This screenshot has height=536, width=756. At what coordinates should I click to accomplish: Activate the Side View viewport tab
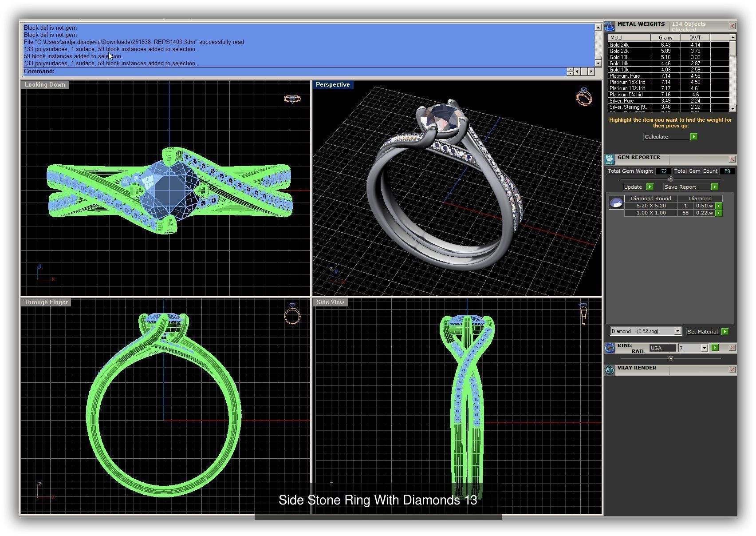tap(330, 302)
